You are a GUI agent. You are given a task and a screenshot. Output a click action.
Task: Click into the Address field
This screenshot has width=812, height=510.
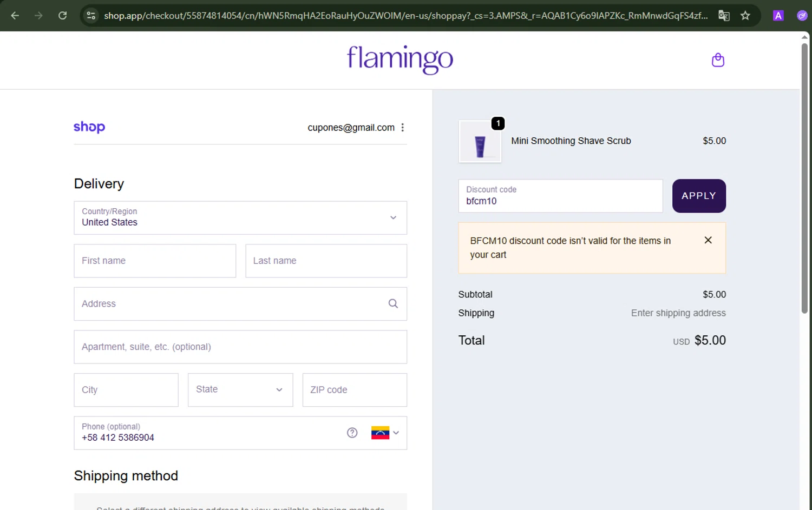240,304
